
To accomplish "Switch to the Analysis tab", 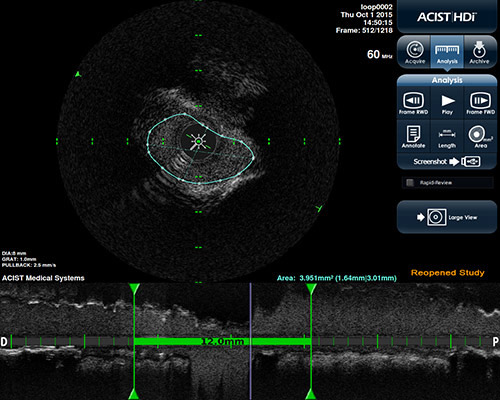I will coord(447,52).
